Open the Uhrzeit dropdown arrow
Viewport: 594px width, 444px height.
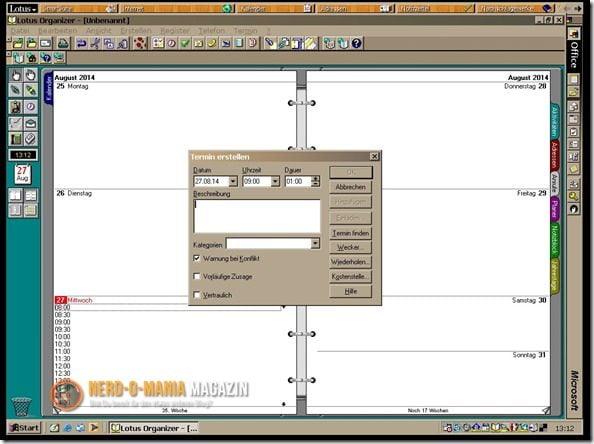(275, 181)
